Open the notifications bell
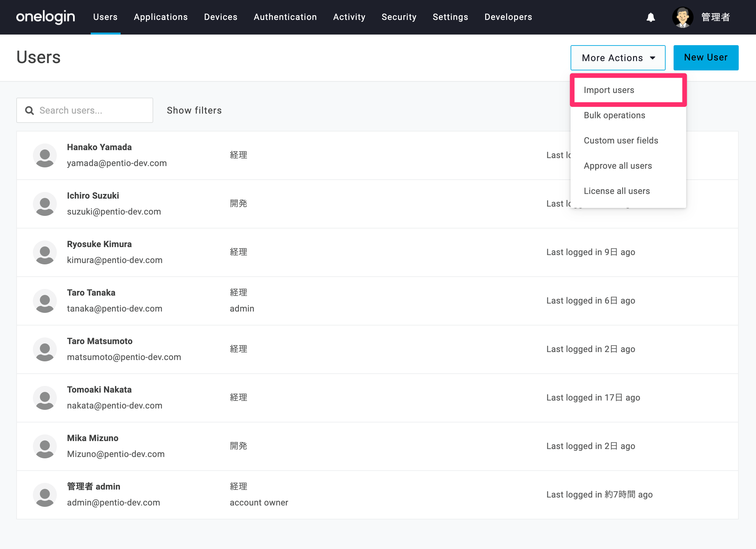Viewport: 756px width, 549px height. tap(650, 17)
